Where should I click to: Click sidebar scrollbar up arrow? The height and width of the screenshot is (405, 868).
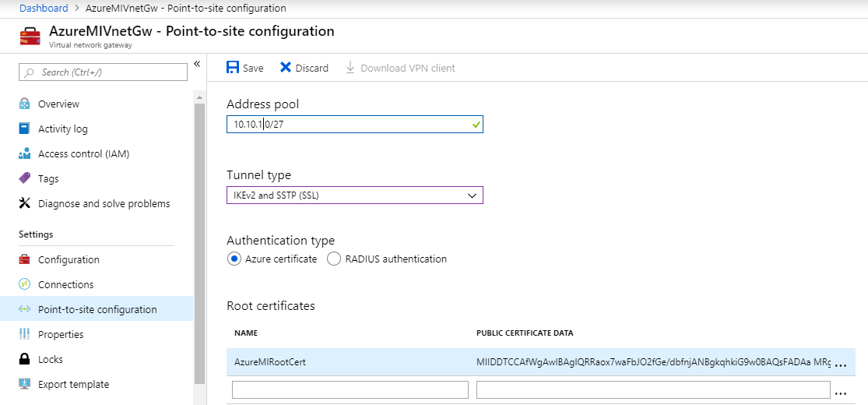(x=200, y=97)
